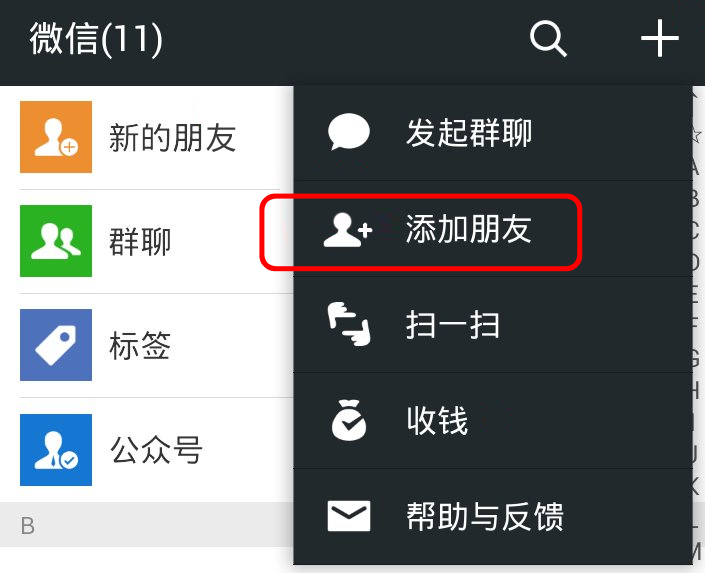
Task: Click the blue Tags icon
Action: pos(56,345)
